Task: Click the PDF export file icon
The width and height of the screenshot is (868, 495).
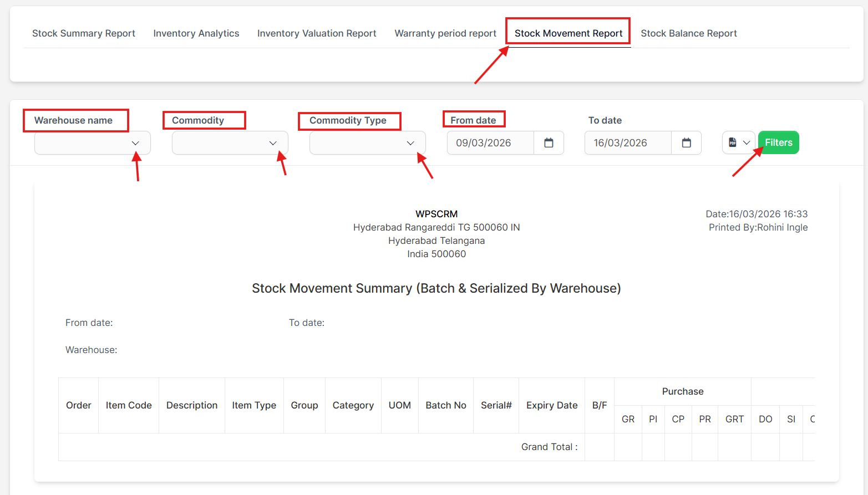Action: [x=733, y=142]
